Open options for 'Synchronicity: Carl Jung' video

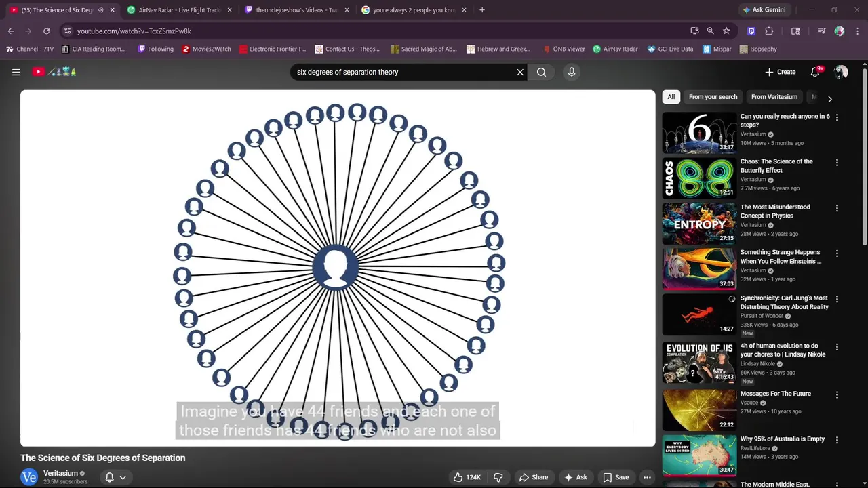pos(837,299)
